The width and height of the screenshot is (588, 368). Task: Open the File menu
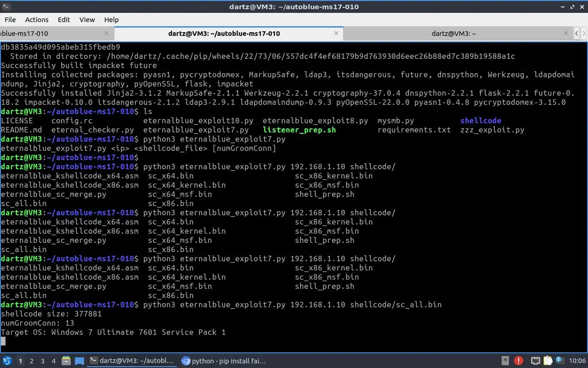(x=10, y=20)
